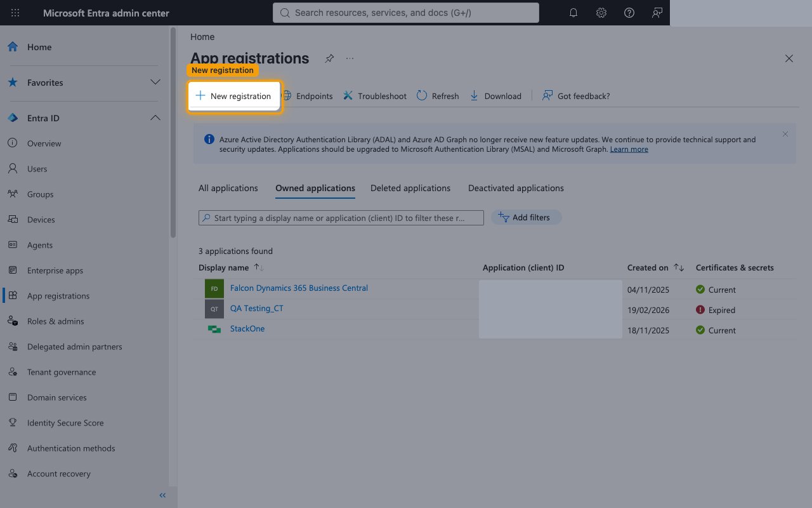Image resolution: width=812 pixels, height=508 pixels.
Task: Click the Home breadcrumb link
Action: (x=202, y=37)
